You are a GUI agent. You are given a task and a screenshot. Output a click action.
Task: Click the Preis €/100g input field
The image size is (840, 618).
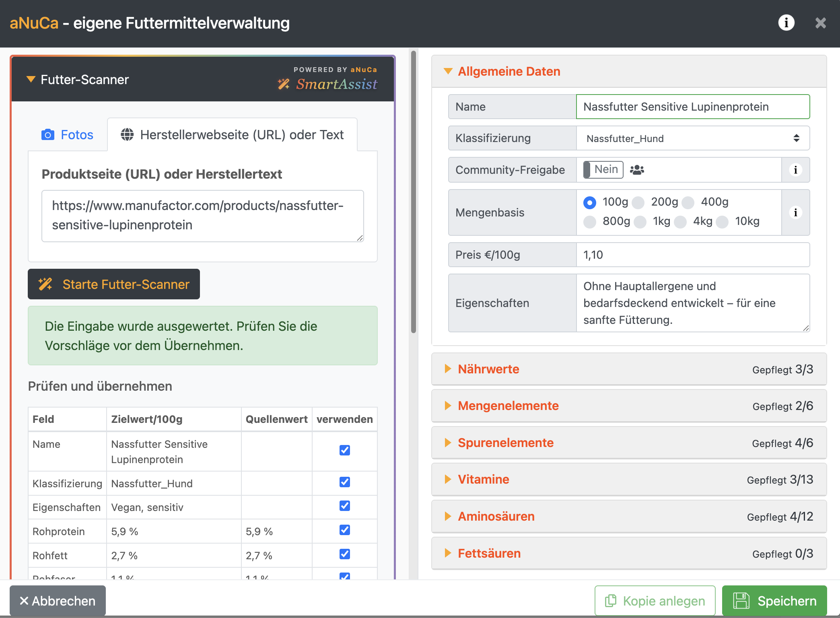pos(693,255)
